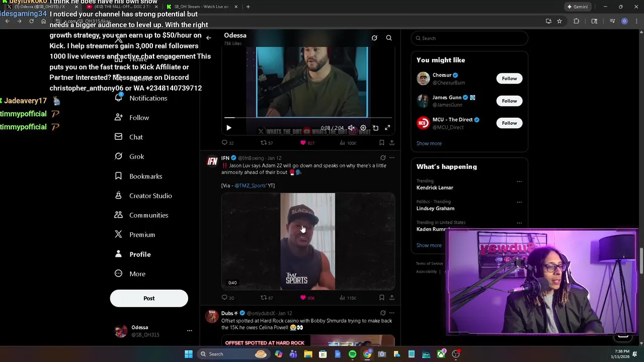Open Follow in the X sidebar
This screenshot has height=362, width=644.
132,118
